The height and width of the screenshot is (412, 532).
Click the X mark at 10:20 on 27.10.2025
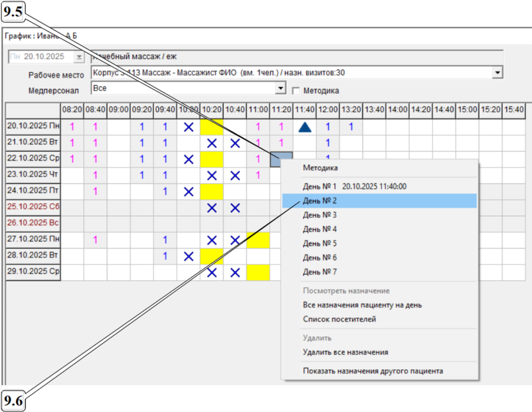point(212,240)
